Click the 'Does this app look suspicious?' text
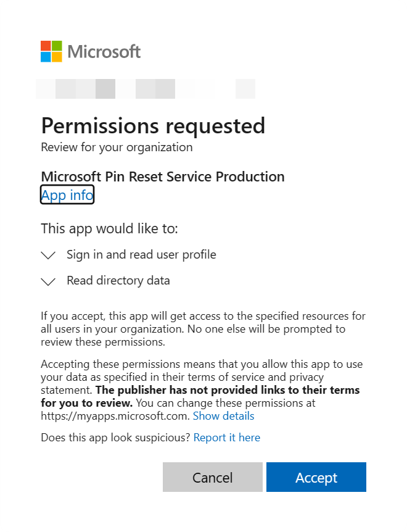407x532 pixels. coord(115,438)
